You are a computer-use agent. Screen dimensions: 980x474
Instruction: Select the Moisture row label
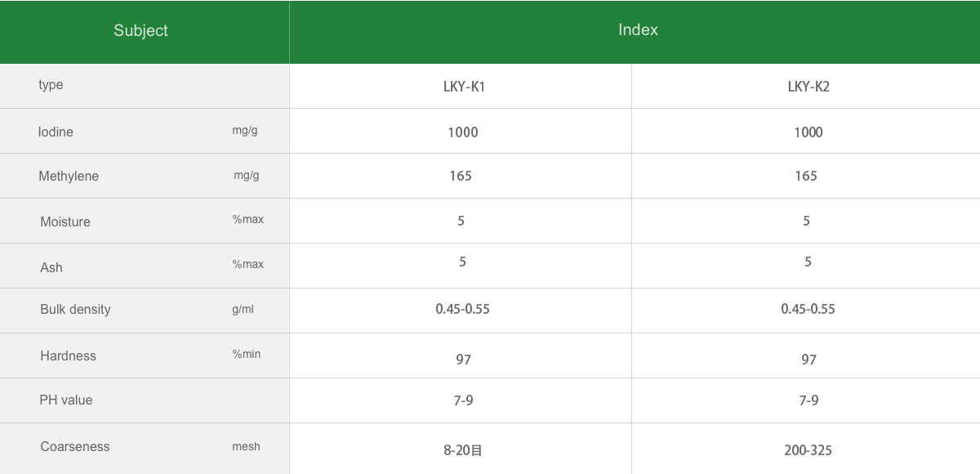[x=65, y=222]
